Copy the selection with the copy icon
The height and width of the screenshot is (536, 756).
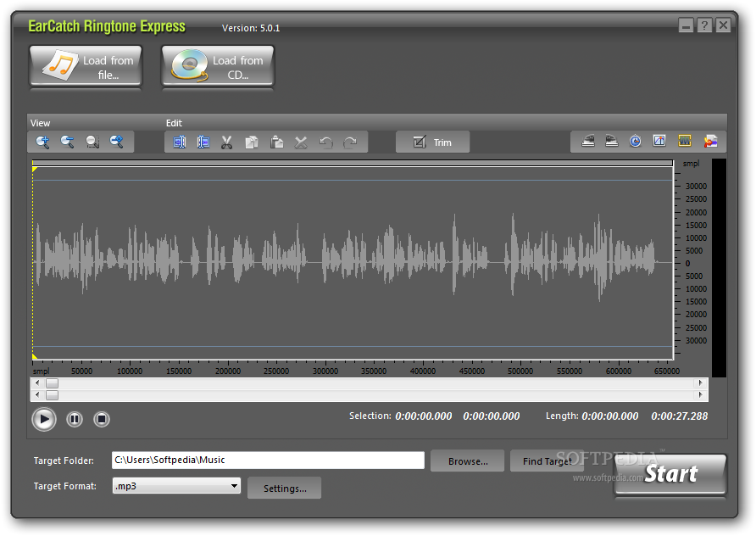click(252, 142)
